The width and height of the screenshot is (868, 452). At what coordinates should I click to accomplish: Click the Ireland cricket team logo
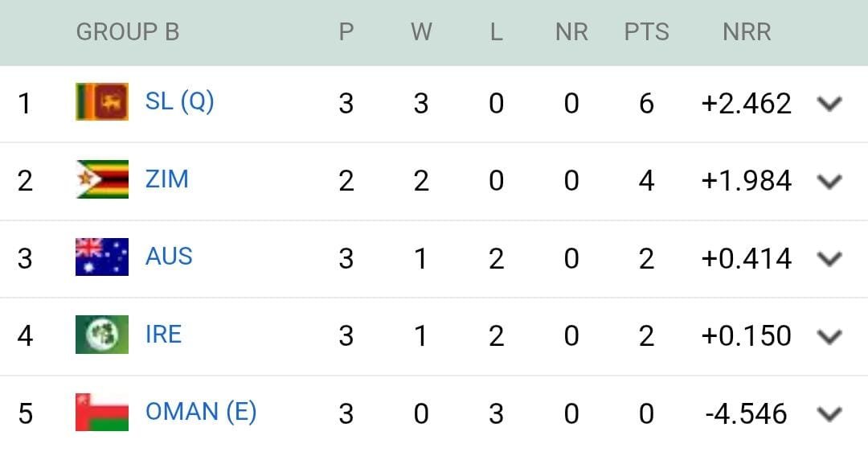coord(102,335)
